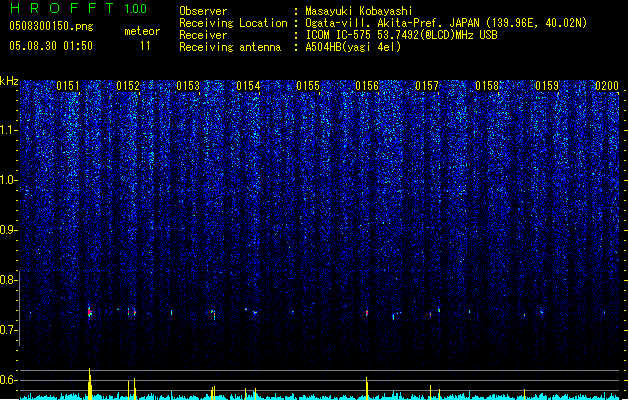Click the yellow power spike at 0156
629x400 pixels.
point(367,388)
